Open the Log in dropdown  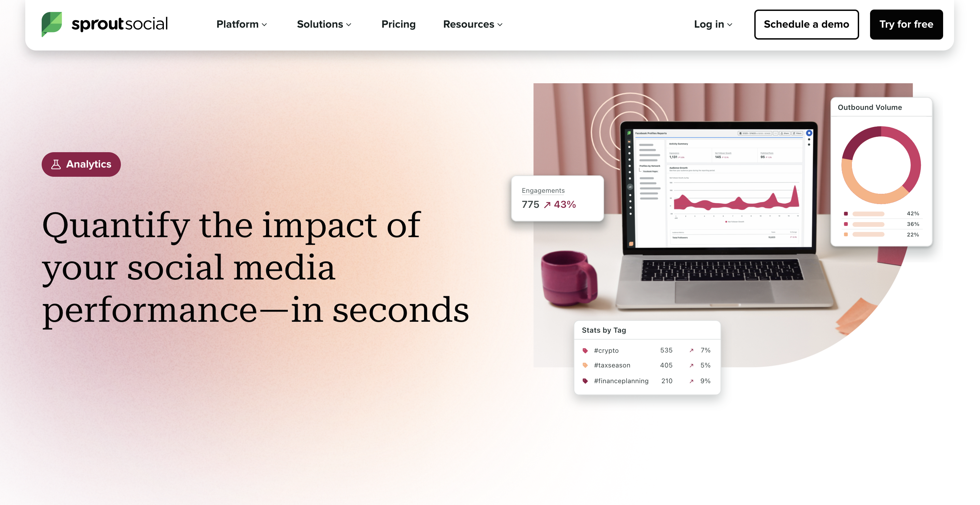713,24
